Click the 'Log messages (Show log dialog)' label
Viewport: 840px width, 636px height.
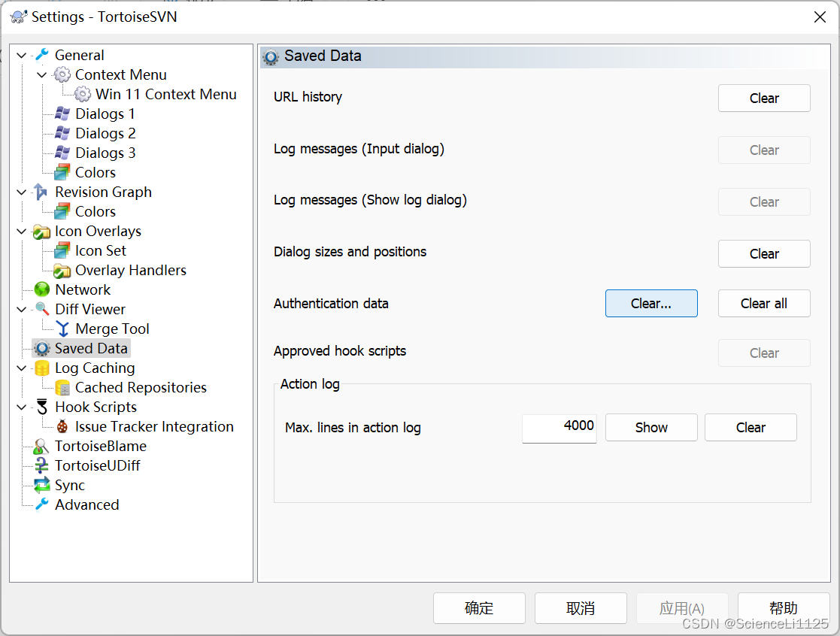[x=370, y=200]
